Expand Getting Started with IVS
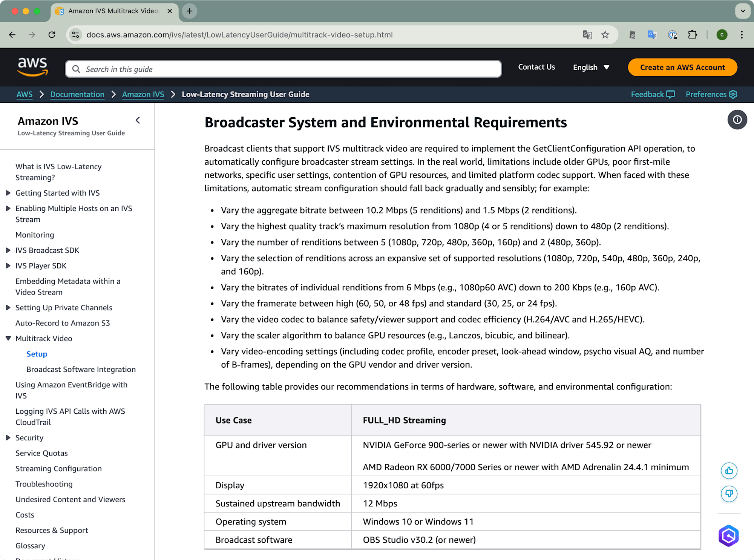Viewport: 754px width, 560px height. [x=8, y=193]
